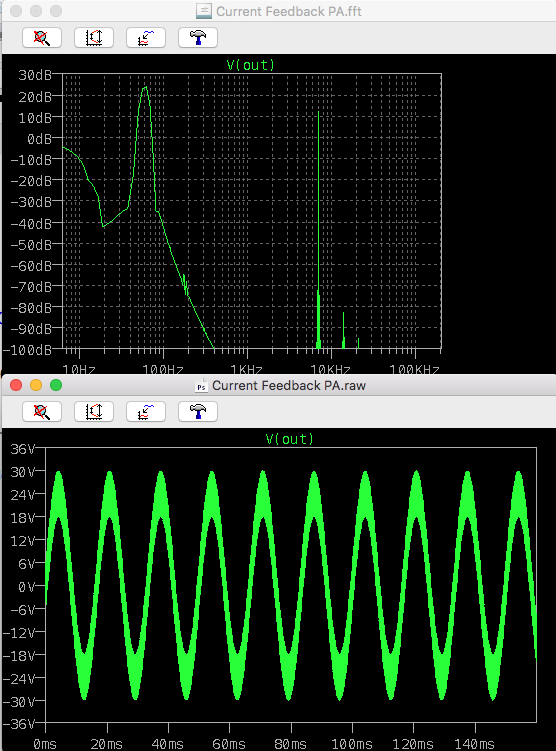Click the V(out) trace label on transient plot
The height and width of the screenshot is (751, 556).
click(x=290, y=439)
